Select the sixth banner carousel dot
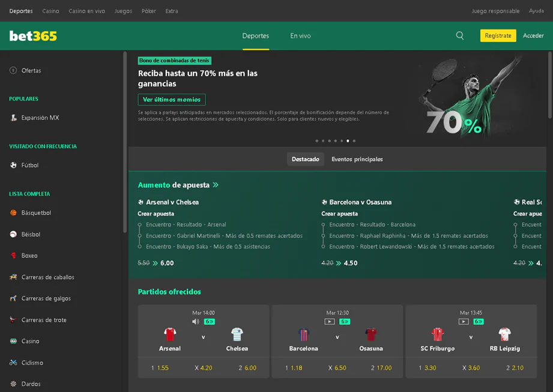553x392 pixels. point(348,140)
